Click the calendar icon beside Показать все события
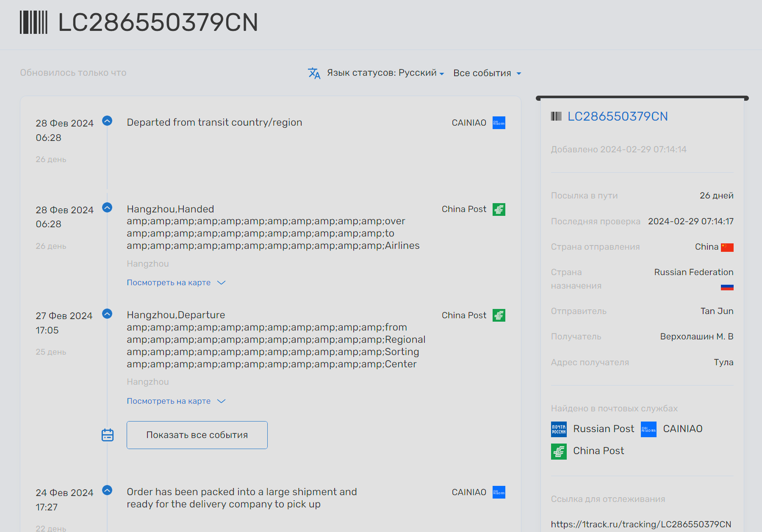This screenshot has height=532, width=762. (108, 435)
